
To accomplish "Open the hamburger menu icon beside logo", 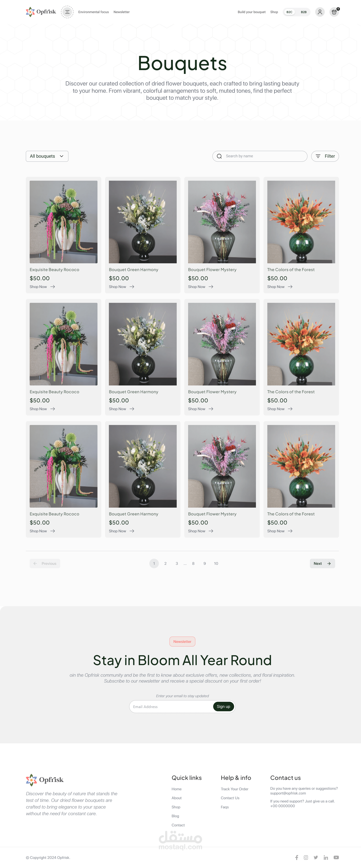I will 67,12.
